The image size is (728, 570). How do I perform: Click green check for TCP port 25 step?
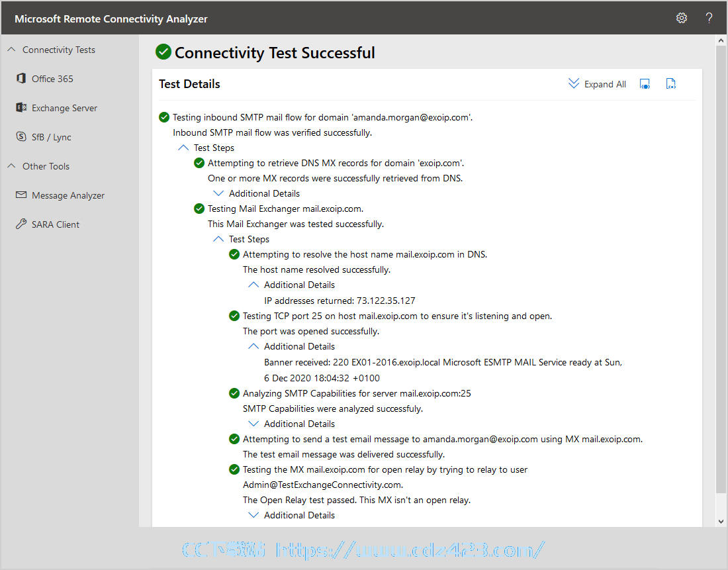[234, 316]
